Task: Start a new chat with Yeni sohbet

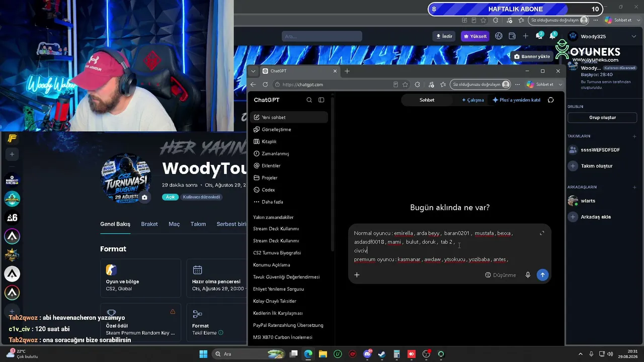Action: pyautogui.click(x=289, y=117)
